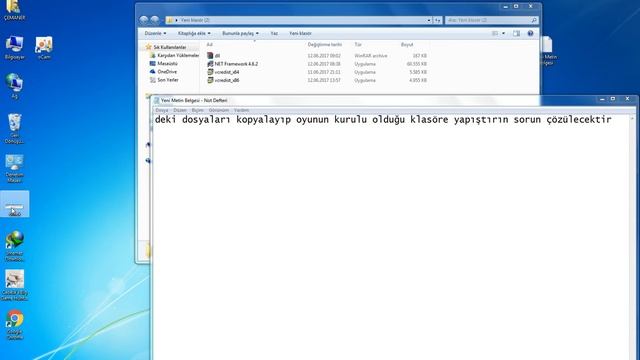Click the Explorer search input field

491,20
